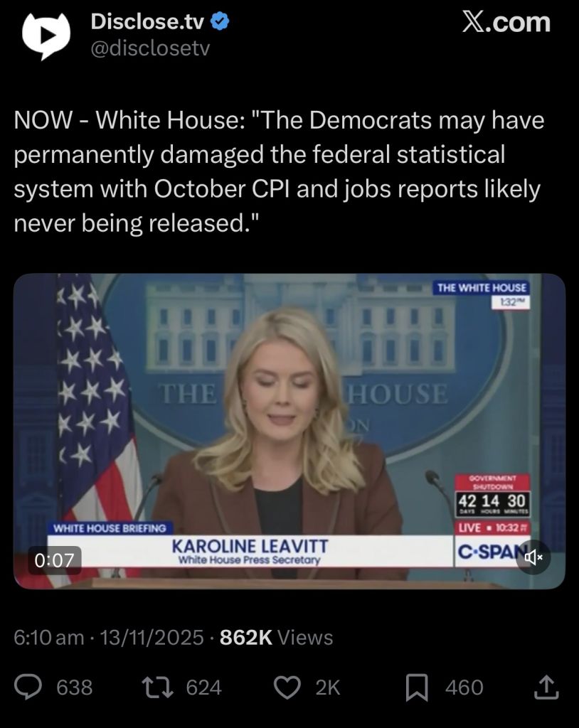Open the reply speech bubble icon
Screen dimensions: 579x728
pos(28,687)
